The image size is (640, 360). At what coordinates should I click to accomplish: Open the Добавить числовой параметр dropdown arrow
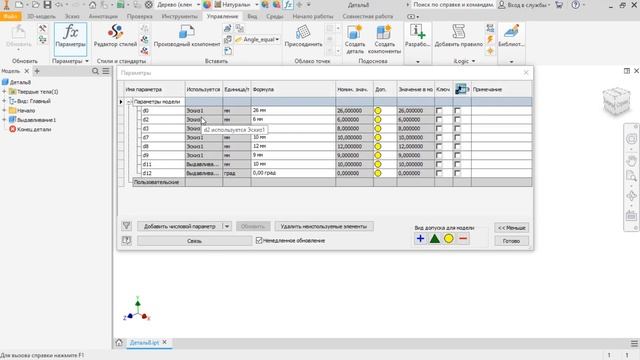(227, 226)
